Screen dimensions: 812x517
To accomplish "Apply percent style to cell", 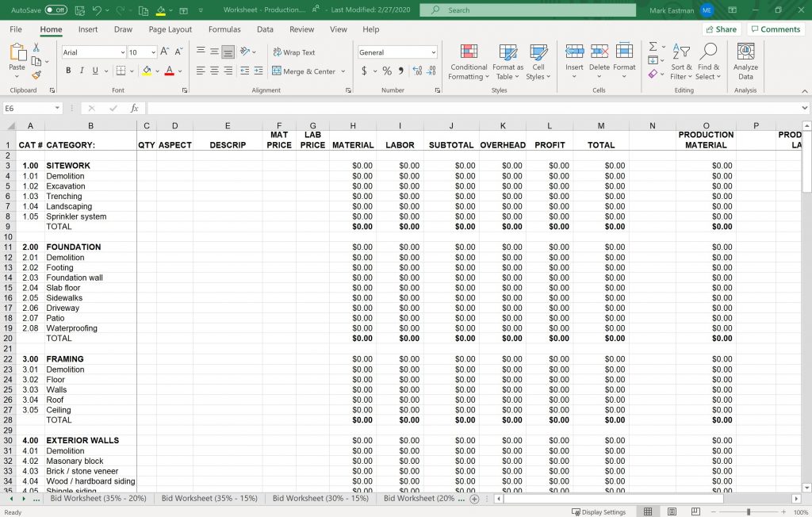I will coord(387,71).
